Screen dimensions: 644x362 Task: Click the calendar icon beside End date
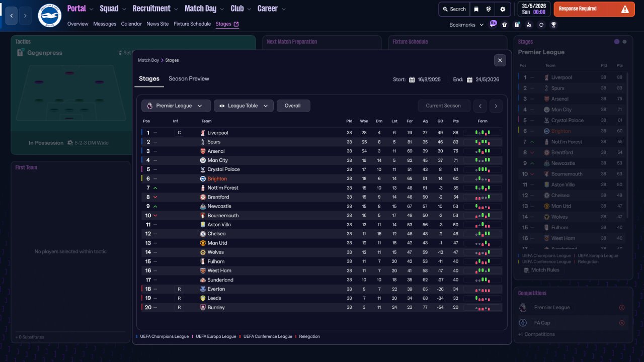point(469,79)
